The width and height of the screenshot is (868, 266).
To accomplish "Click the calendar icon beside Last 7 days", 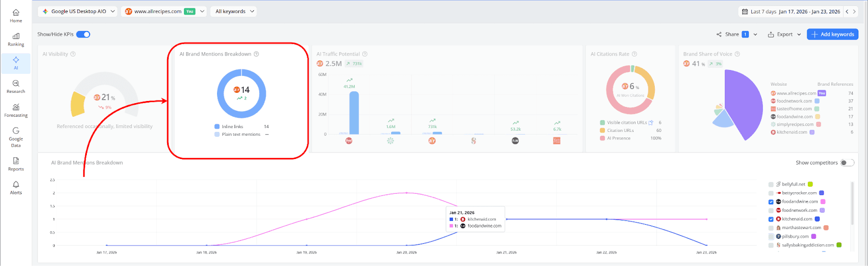I will tap(745, 11).
